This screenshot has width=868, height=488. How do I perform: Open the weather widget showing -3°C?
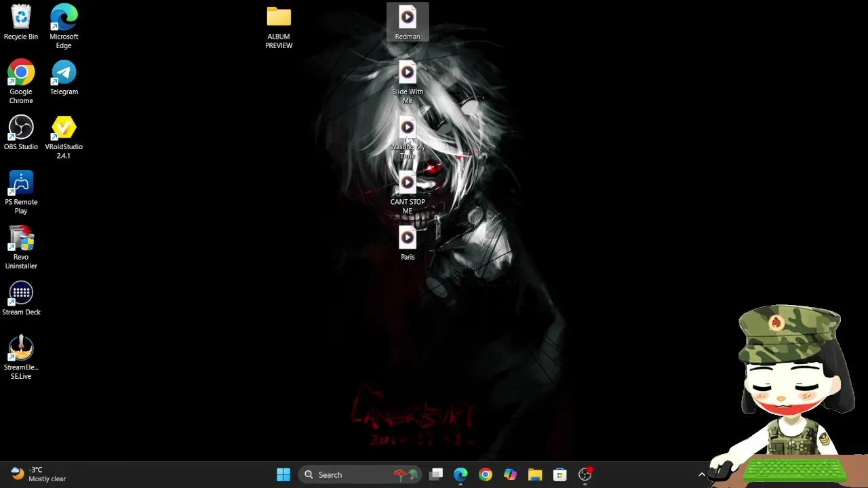38,474
